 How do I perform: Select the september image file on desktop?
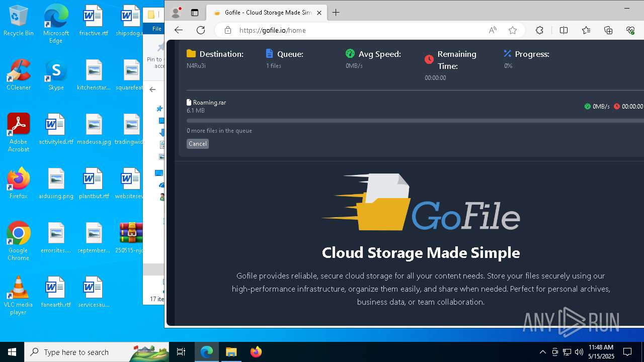[94, 238]
